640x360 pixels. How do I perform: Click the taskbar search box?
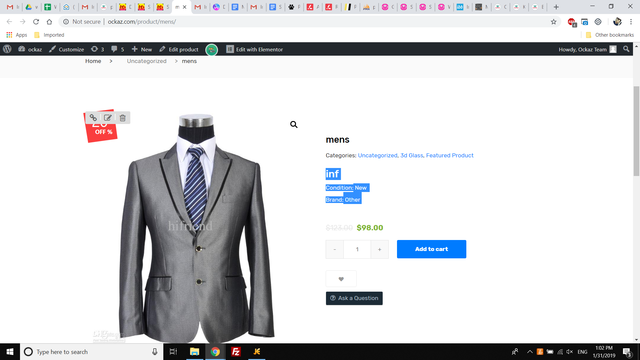(91, 351)
